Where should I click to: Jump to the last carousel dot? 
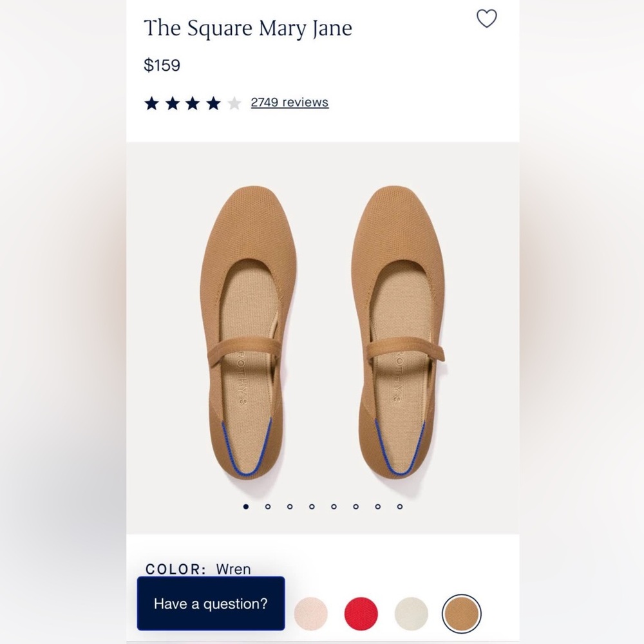click(399, 507)
